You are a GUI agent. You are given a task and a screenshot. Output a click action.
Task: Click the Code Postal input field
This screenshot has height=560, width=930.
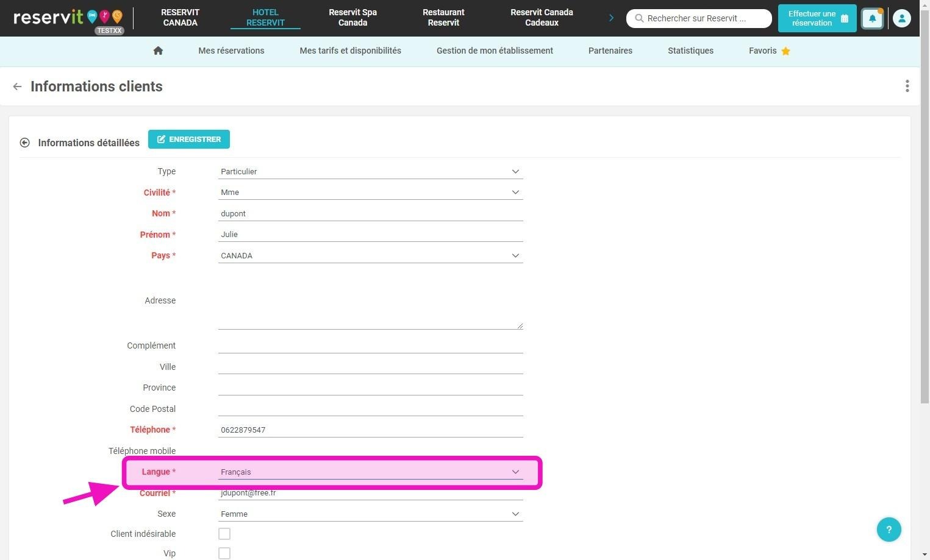[371, 409]
